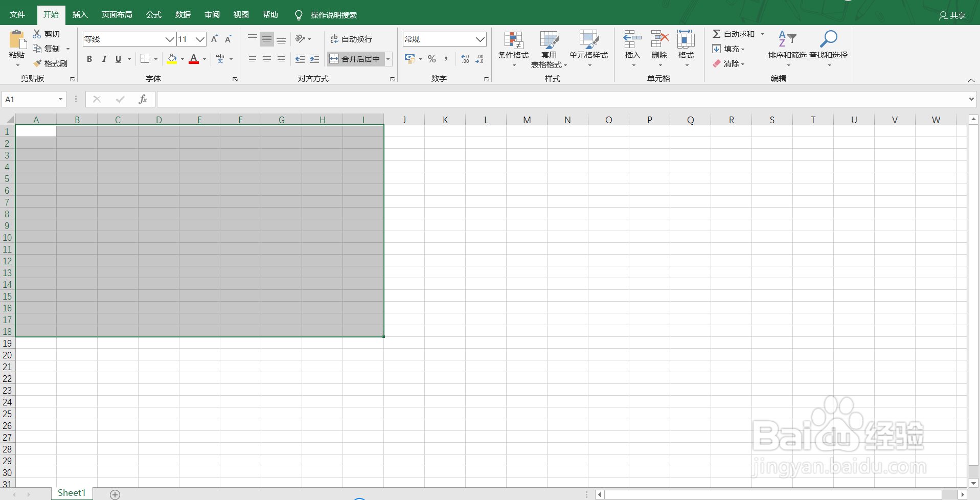Decrease indent in cell
980x500 pixels.
pyautogui.click(x=300, y=59)
